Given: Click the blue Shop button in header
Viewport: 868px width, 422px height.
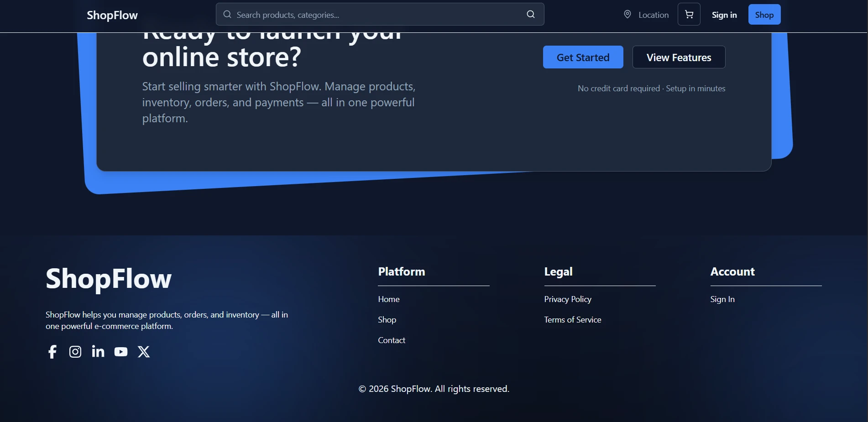Looking at the screenshot, I should 764,15.
